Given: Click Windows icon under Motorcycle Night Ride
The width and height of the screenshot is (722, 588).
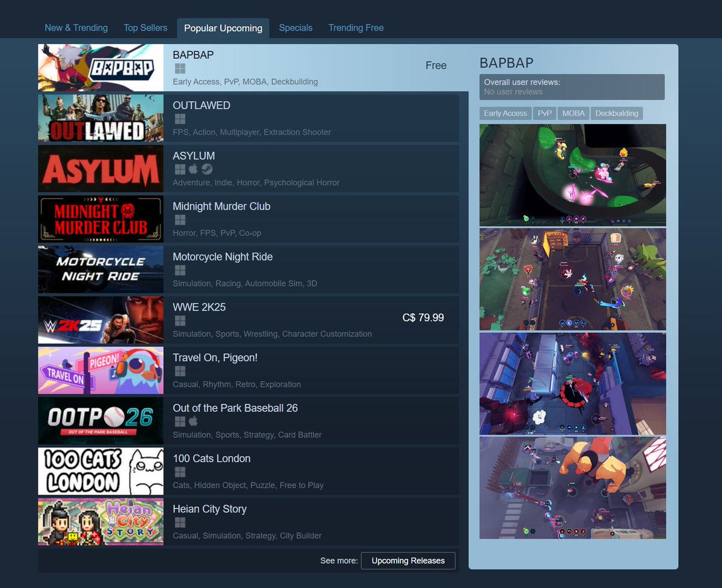Looking at the screenshot, I should 179,271.
